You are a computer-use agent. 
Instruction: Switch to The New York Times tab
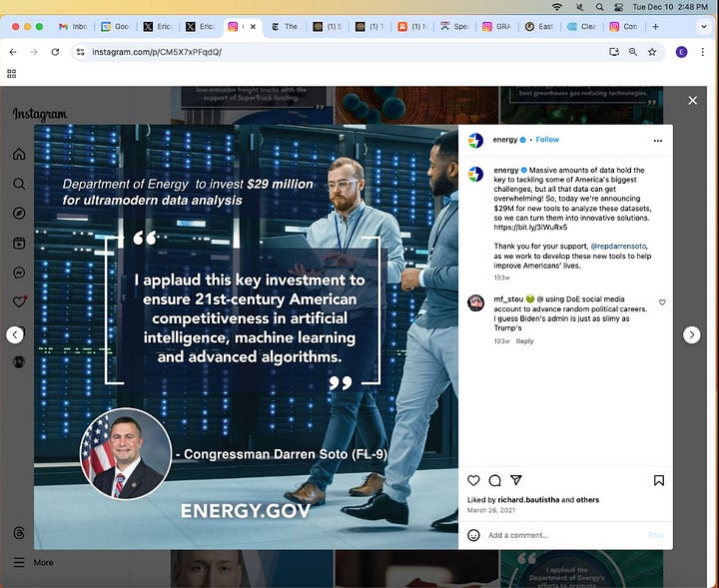click(x=286, y=27)
